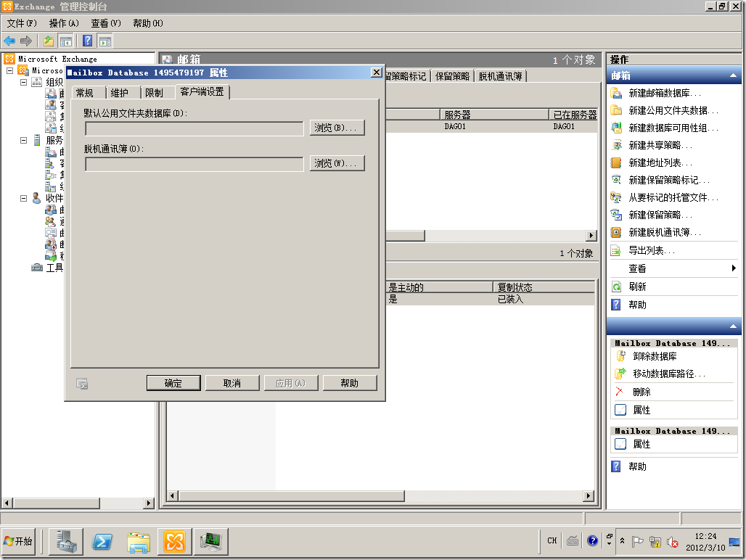This screenshot has width=746, height=560.
Task: Click the red 删除 action
Action: click(x=641, y=391)
